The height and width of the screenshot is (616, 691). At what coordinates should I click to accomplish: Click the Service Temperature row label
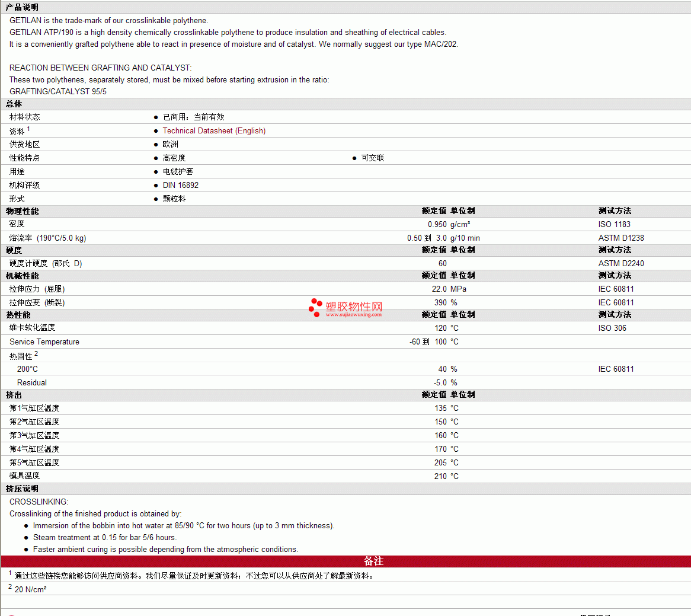[44, 342]
